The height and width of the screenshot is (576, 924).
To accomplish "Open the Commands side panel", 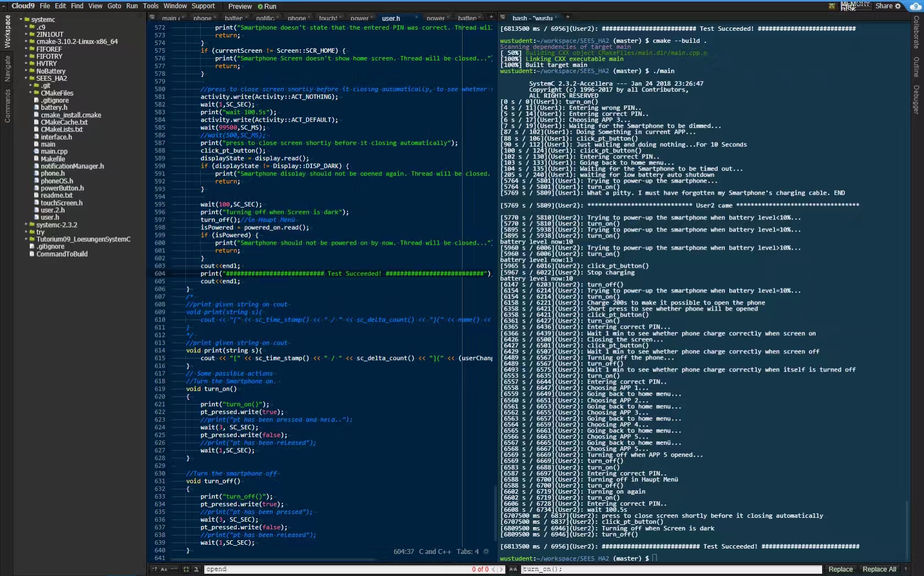I will (7, 106).
